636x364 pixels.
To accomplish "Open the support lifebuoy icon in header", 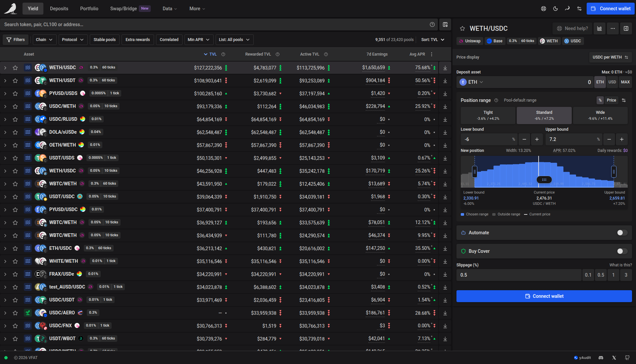I will point(544,9).
